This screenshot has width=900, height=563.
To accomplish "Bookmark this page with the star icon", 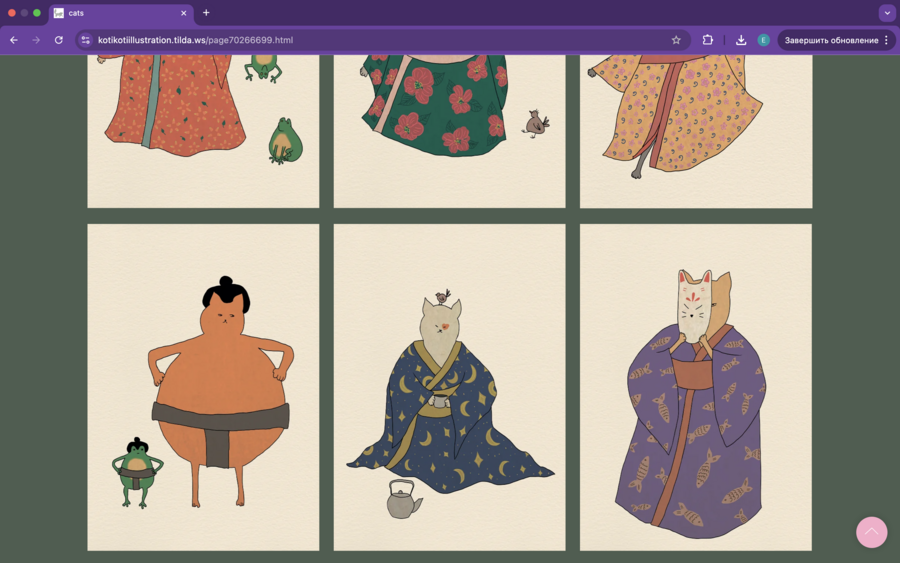I will pyautogui.click(x=676, y=40).
